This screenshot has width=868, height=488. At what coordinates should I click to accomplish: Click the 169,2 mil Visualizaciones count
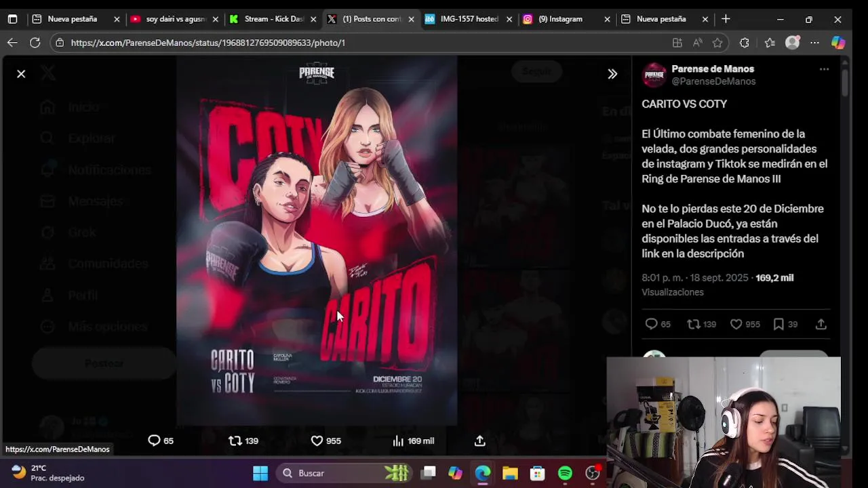coord(717,285)
